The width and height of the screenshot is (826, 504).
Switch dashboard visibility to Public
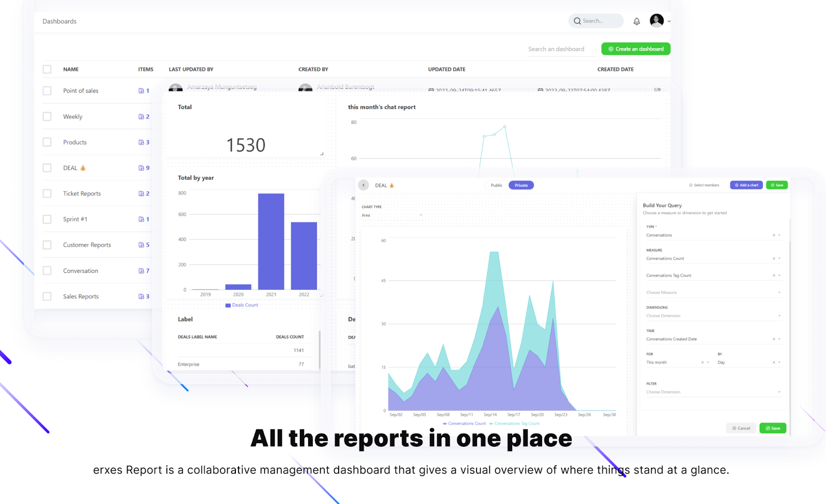497,185
